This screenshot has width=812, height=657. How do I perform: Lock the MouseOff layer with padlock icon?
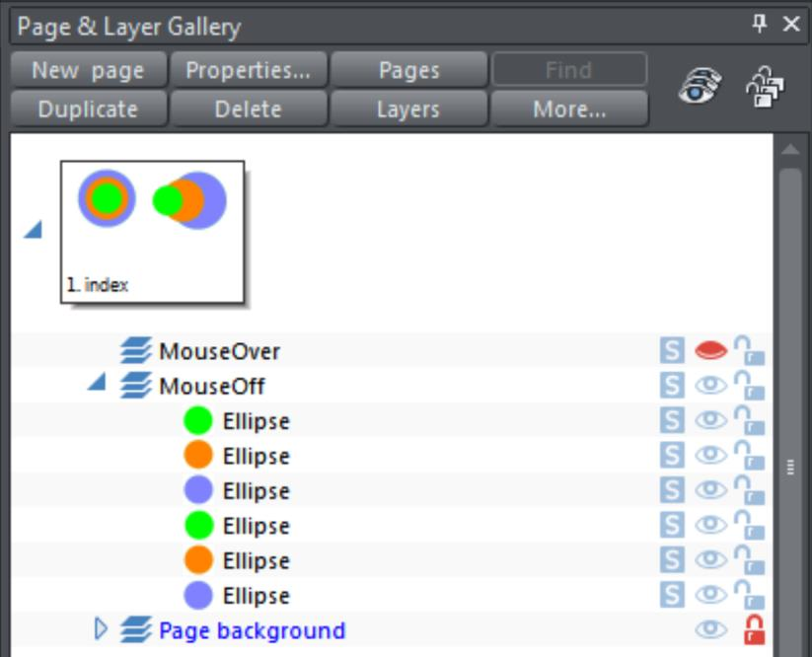coord(749,385)
